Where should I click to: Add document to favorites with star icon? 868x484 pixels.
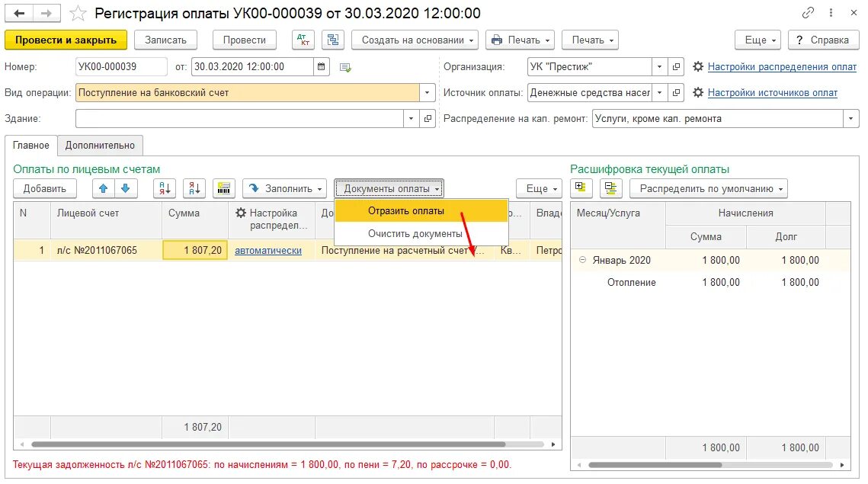pyautogui.click(x=78, y=13)
